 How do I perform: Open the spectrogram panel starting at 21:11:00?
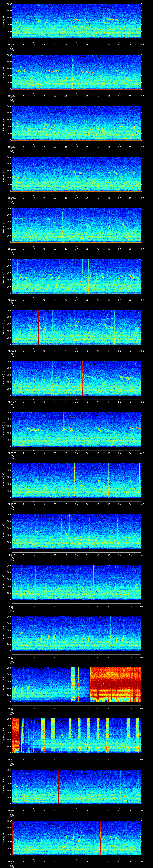click(77, 531)
